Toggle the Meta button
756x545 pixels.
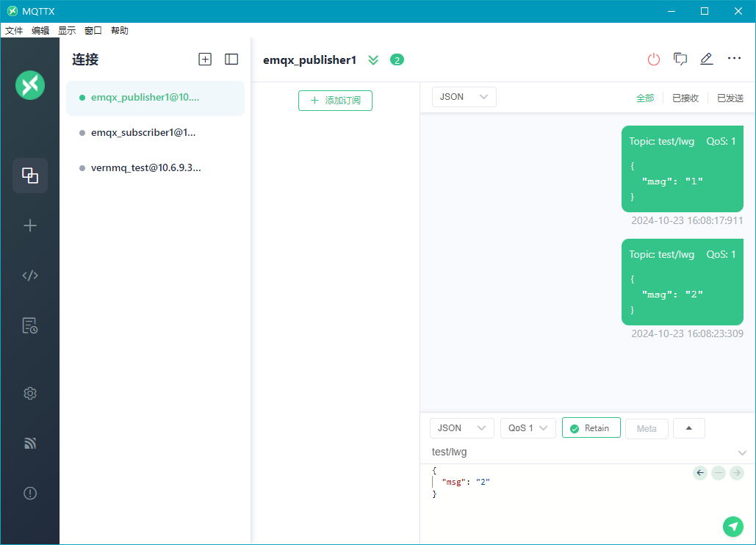tap(647, 428)
